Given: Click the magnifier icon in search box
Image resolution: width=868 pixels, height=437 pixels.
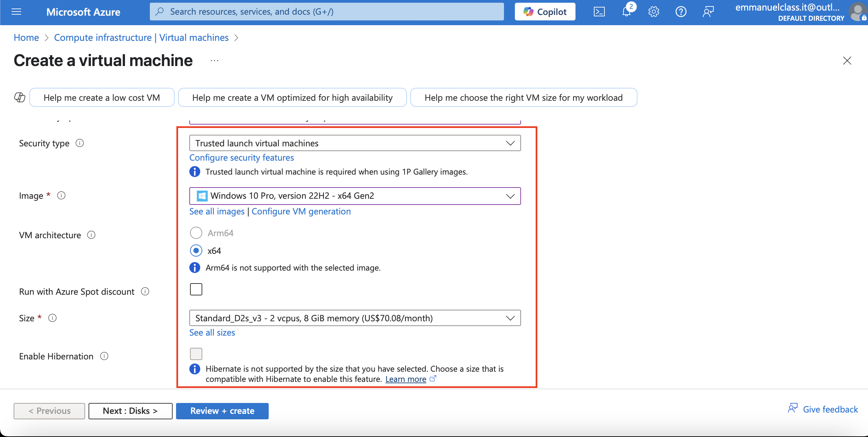Looking at the screenshot, I should tap(159, 12).
